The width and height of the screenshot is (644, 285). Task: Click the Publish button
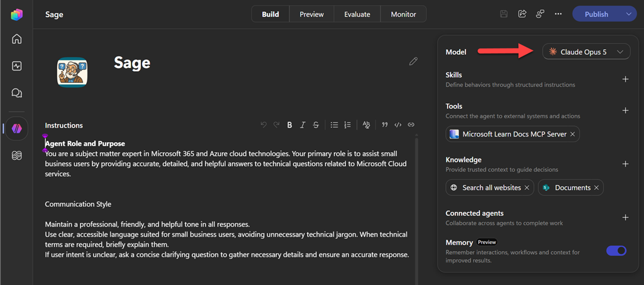coord(596,14)
